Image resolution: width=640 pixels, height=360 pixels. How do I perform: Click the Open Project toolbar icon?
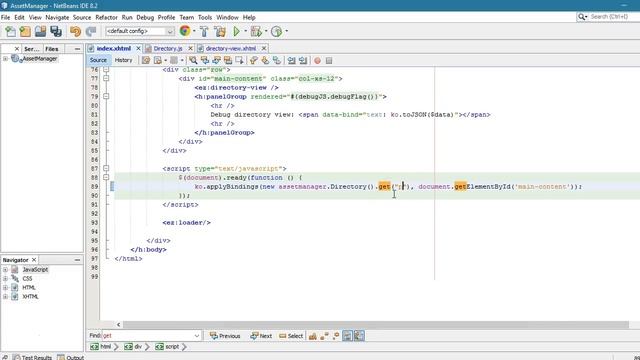point(40,31)
